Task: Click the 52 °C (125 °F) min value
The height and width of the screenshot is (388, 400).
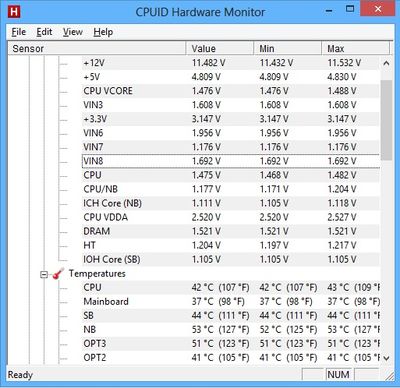Action: point(288,330)
